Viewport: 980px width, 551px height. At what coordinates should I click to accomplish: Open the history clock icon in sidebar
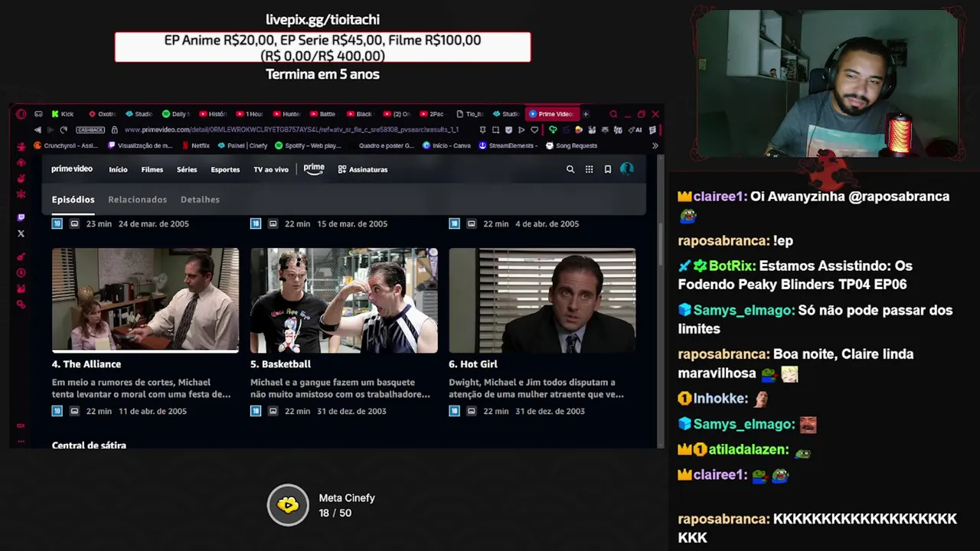tap(21, 272)
